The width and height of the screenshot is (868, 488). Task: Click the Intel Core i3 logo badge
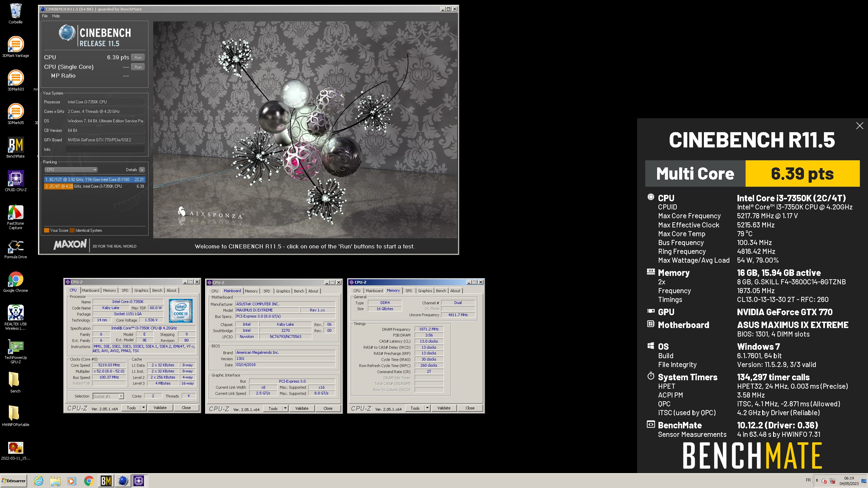[x=181, y=310]
